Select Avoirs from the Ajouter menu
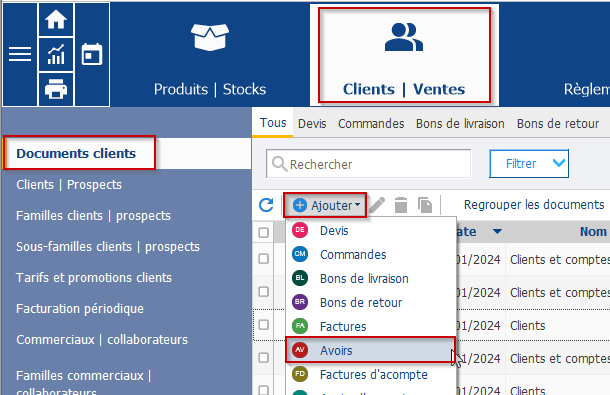The height and width of the screenshot is (395, 610). coord(370,350)
